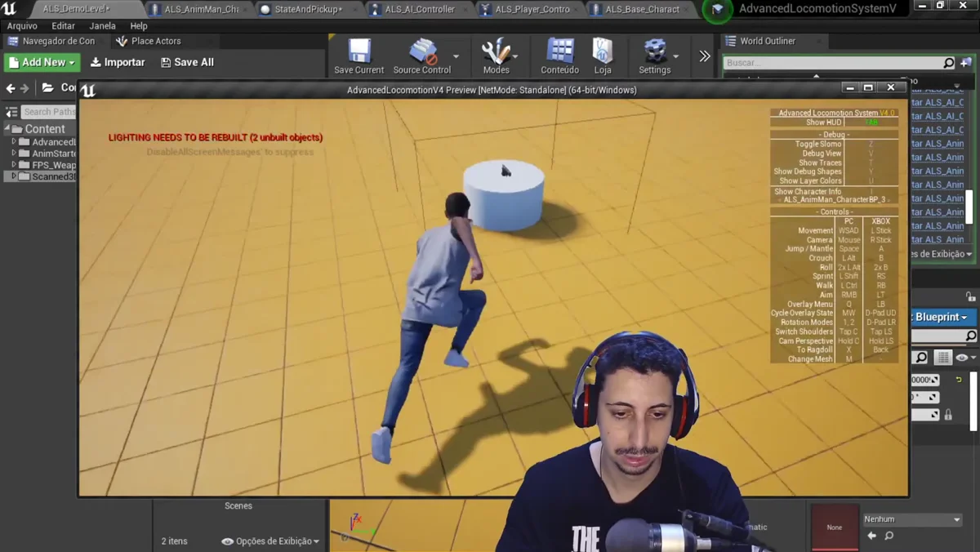Screen dimensions: 980x552
Task: Click in the Search Paths field
Action: pyautogui.click(x=48, y=112)
